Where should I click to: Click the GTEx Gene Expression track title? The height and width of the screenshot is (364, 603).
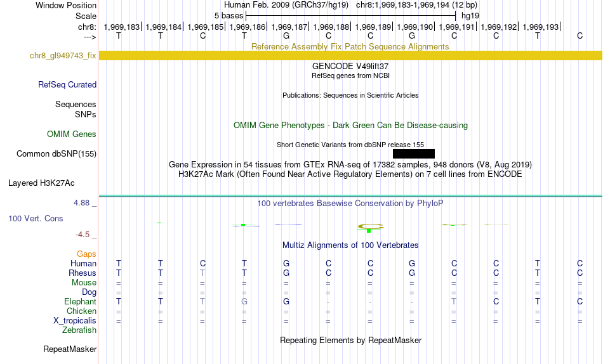coord(350,164)
